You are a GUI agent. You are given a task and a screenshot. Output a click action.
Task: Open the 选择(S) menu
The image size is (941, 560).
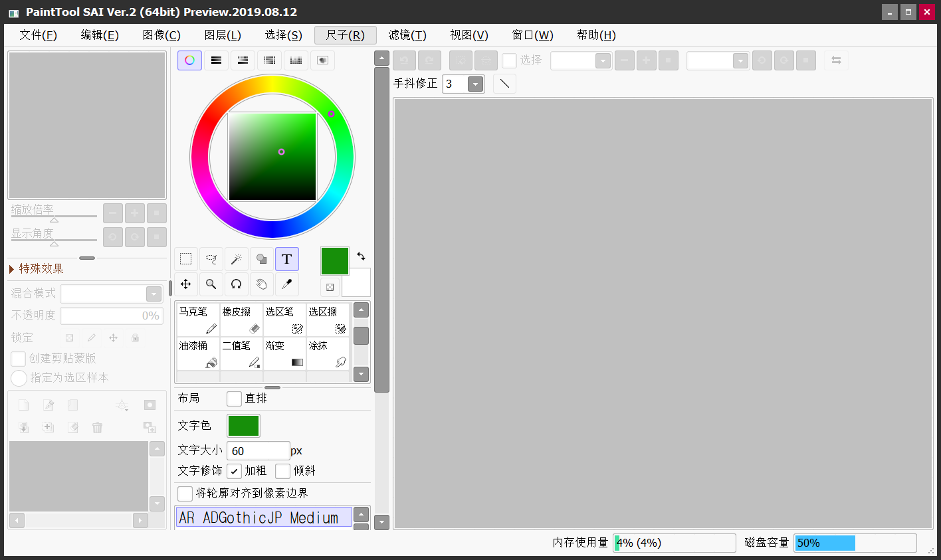pos(284,35)
